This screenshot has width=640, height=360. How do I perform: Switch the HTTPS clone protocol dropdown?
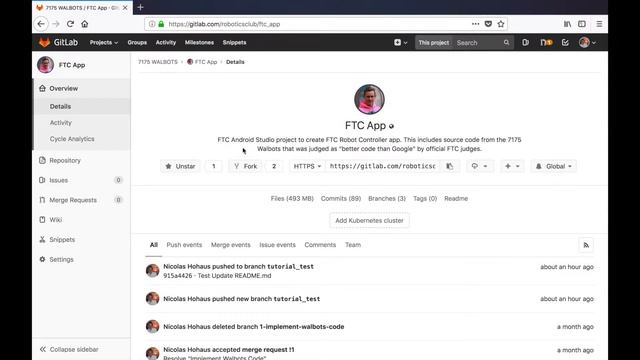[x=307, y=166]
